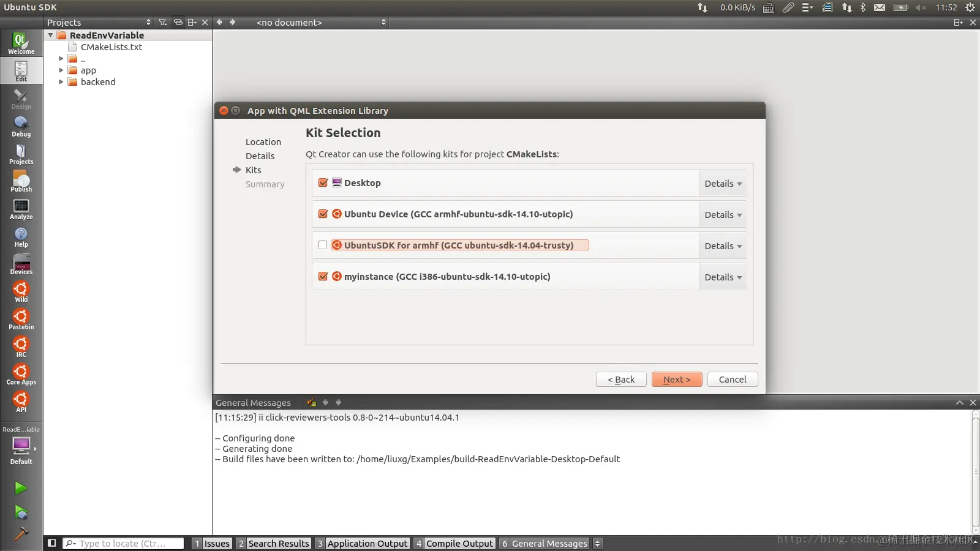
Task: Expand the backend folder
Action: 61,82
